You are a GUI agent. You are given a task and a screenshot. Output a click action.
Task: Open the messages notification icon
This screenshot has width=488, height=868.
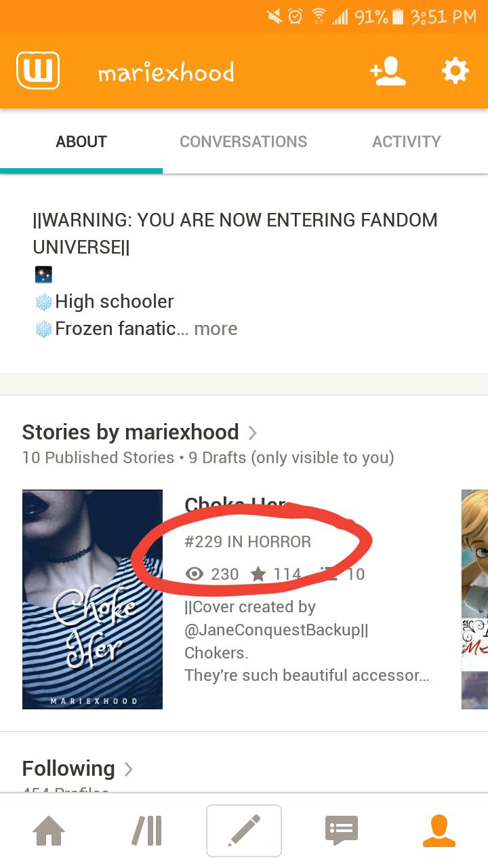(341, 831)
